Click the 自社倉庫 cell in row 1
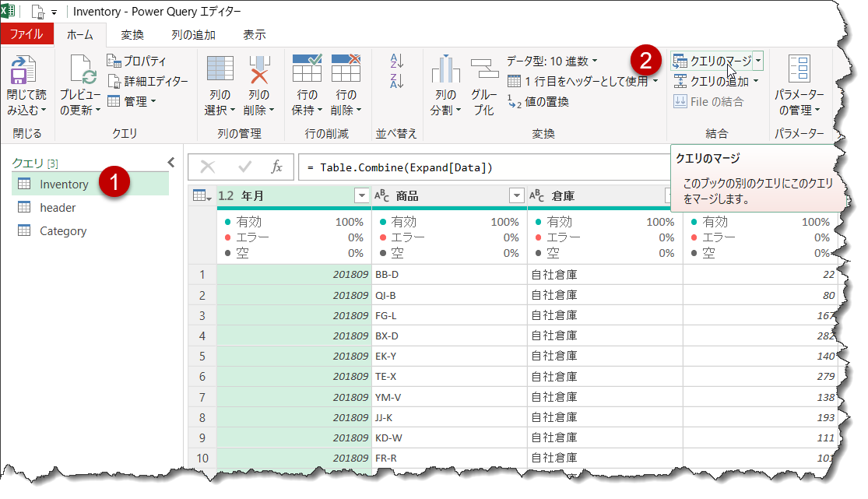 605,275
